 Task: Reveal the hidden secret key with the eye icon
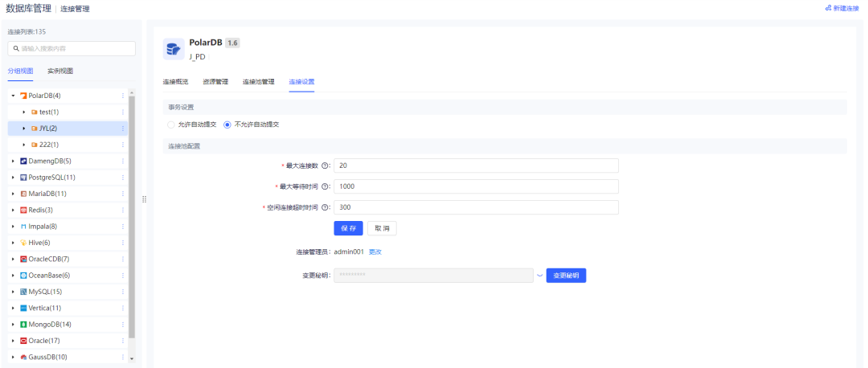click(x=540, y=275)
